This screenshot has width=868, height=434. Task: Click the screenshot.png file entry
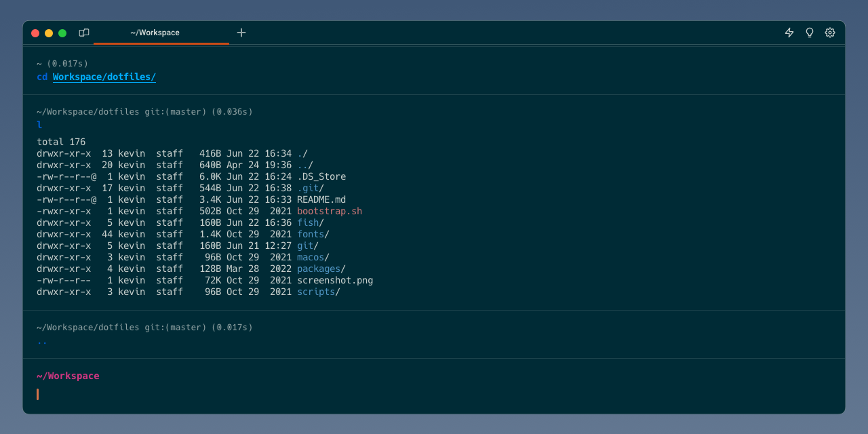click(334, 280)
